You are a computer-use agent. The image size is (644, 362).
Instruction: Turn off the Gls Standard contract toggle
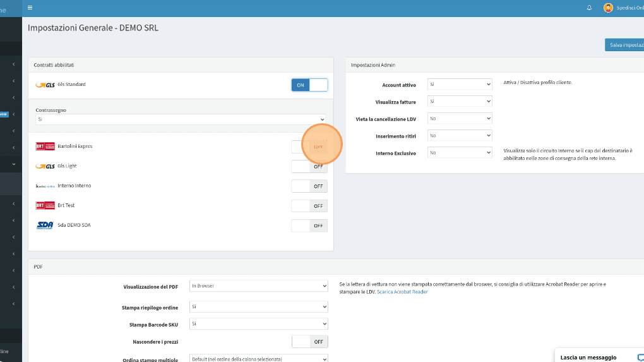point(309,85)
